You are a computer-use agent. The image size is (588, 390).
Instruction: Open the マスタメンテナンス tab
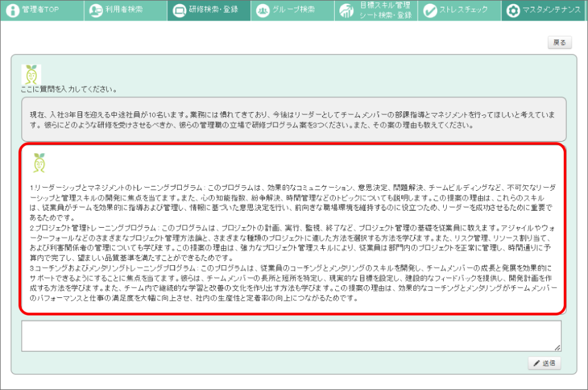(x=544, y=10)
